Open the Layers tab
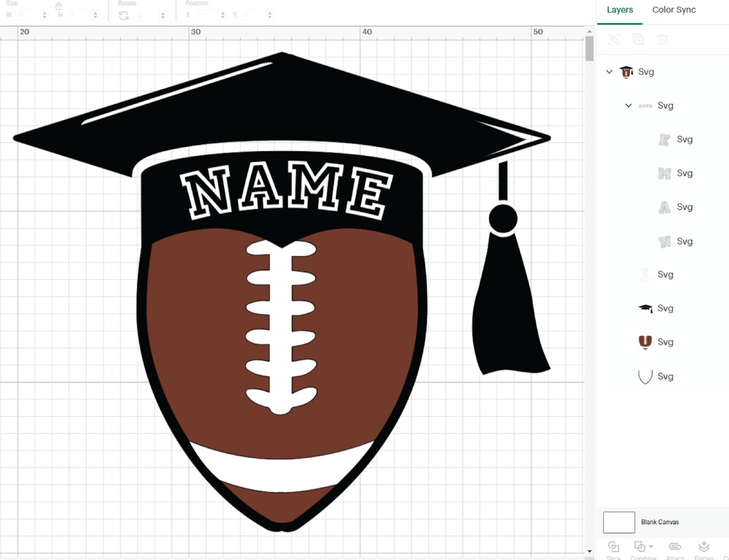729x560 pixels. pyautogui.click(x=620, y=10)
